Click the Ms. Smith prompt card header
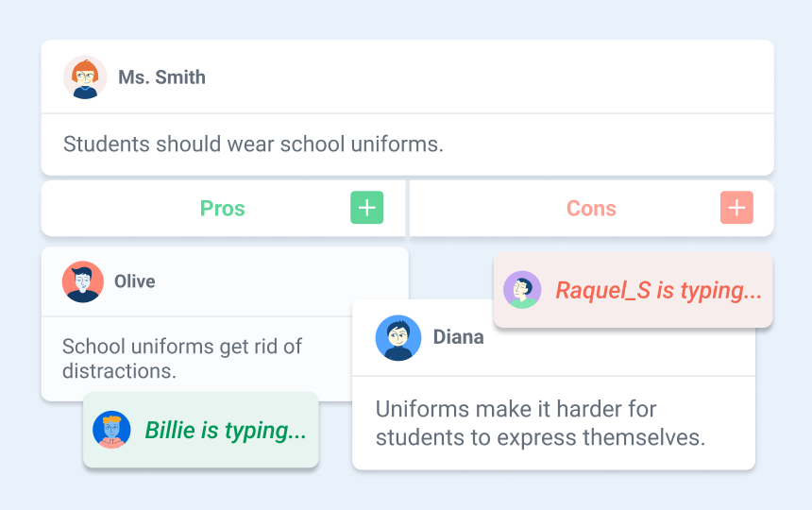 tap(408, 77)
